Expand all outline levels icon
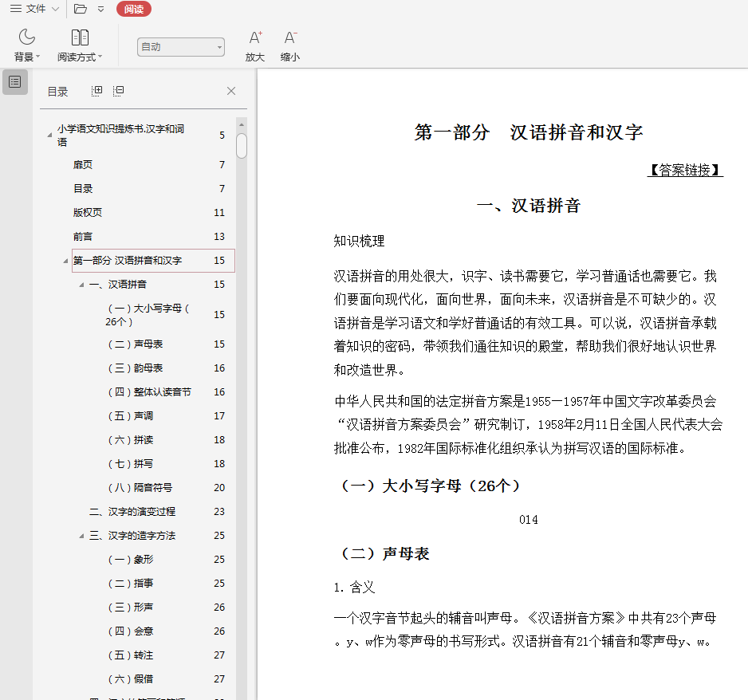 [96, 91]
